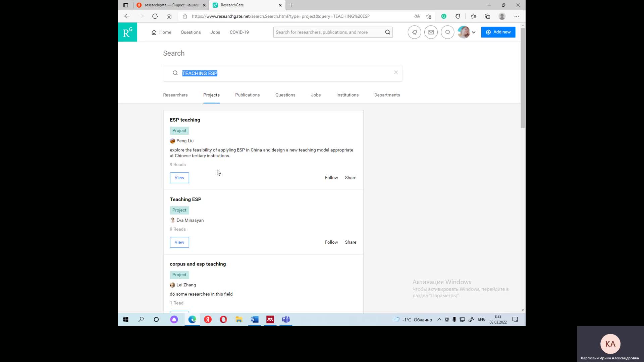Image resolution: width=644 pixels, height=362 pixels.
Task: Open the requests chat bubble icon
Action: click(x=447, y=32)
